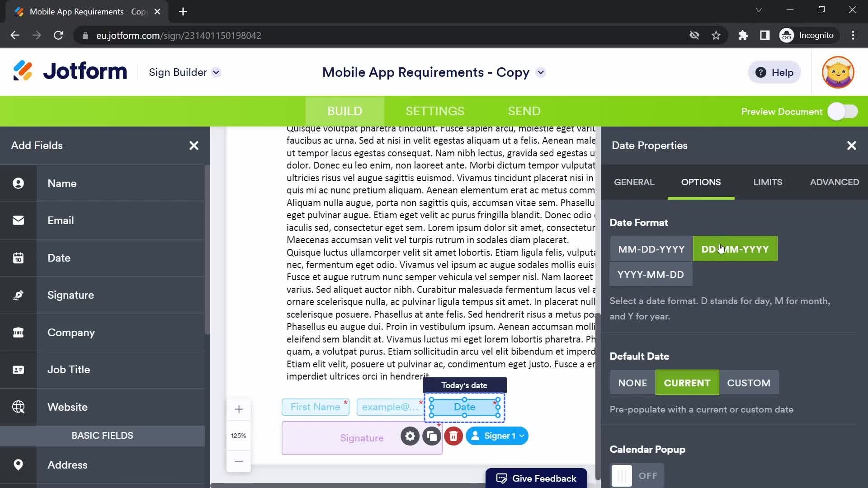Click the delete icon on Date field
The image size is (868, 488).
(x=453, y=436)
